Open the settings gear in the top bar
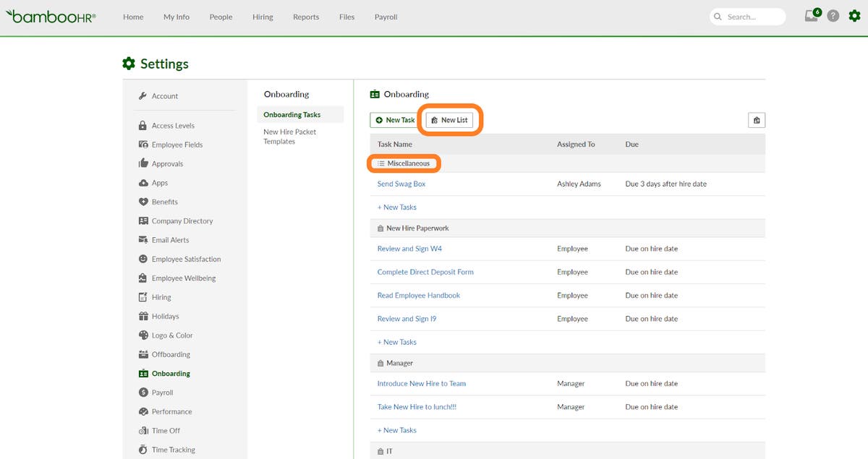Image resolution: width=868 pixels, height=459 pixels. point(854,16)
